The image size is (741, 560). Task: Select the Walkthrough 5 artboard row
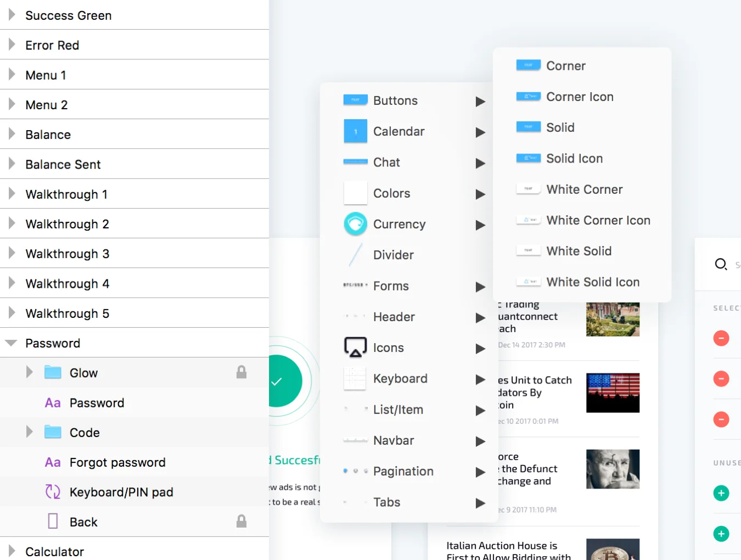[134, 313]
